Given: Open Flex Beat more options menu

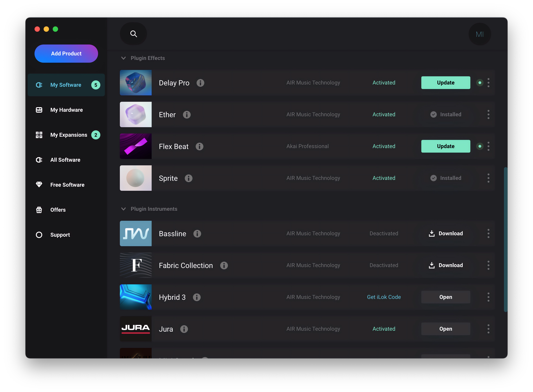Looking at the screenshot, I should pyautogui.click(x=488, y=146).
